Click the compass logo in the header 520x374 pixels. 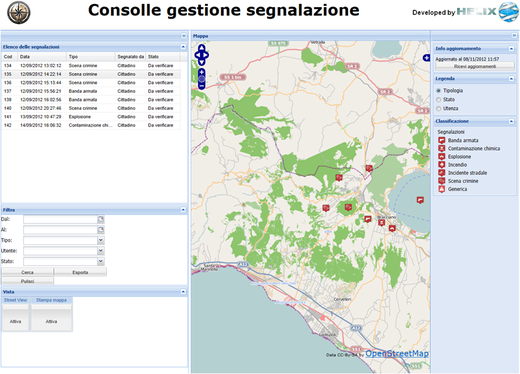click(x=19, y=12)
